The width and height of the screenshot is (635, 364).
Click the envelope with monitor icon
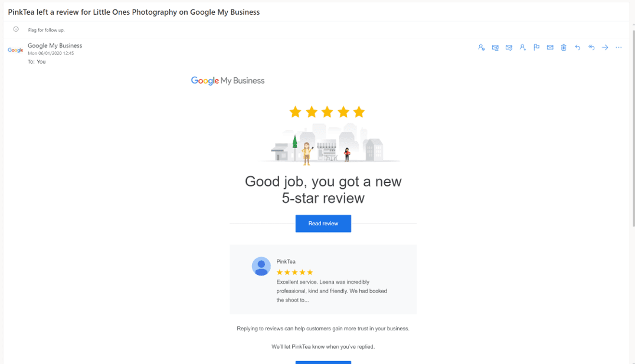(x=495, y=47)
